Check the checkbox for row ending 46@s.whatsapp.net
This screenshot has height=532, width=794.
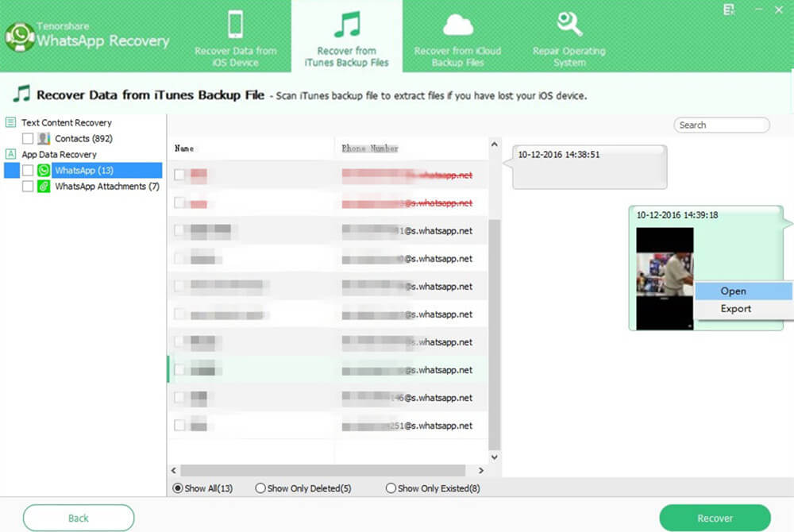coord(179,397)
